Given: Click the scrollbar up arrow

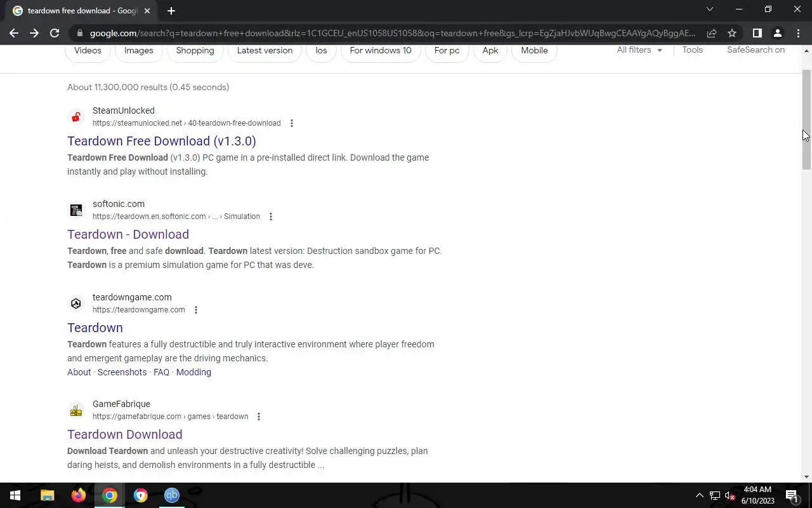Looking at the screenshot, I should pyautogui.click(x=807, y=50).
